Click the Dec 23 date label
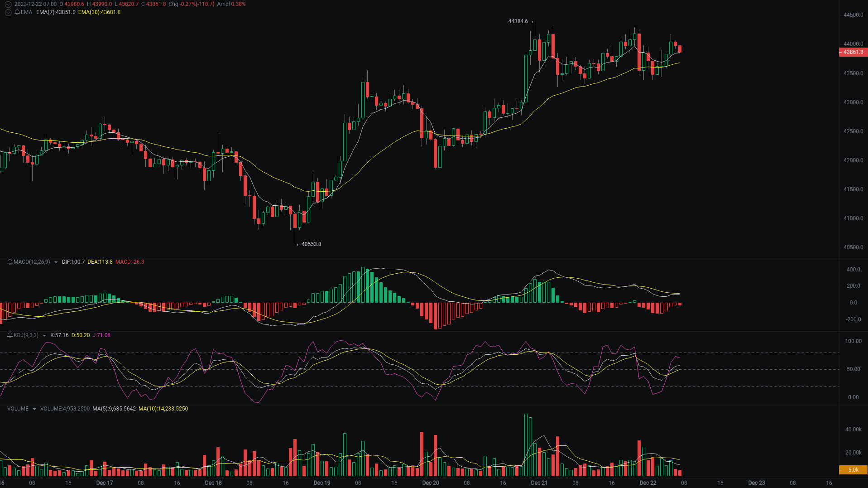The width and height of the screenshot is (868, 488). point(757,483)
